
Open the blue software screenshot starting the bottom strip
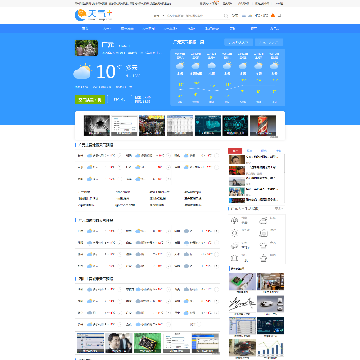90,343
